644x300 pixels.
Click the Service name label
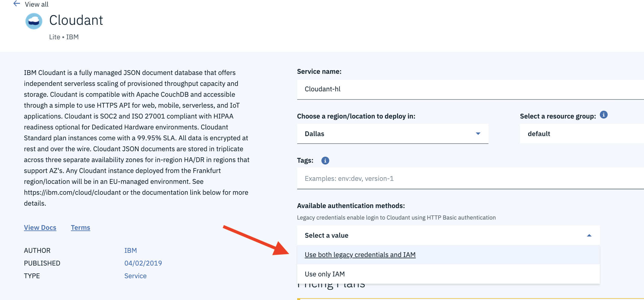(x=319, y=71)
